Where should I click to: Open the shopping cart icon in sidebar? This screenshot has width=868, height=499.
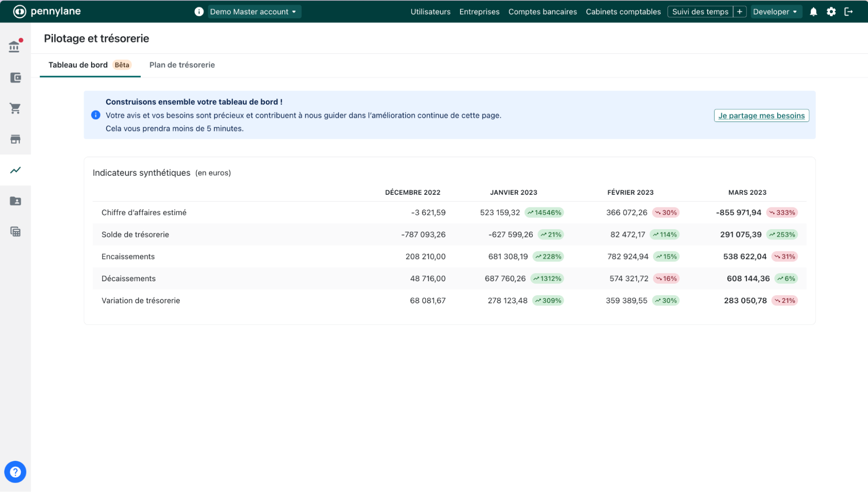(15, 108)
